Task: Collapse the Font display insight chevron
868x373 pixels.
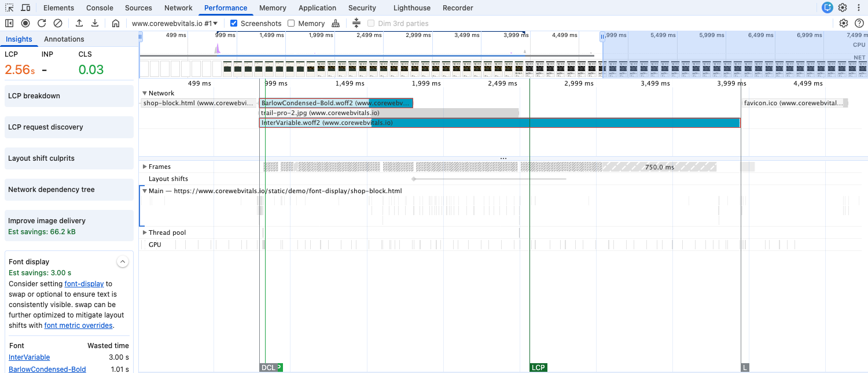Action: 123,262
